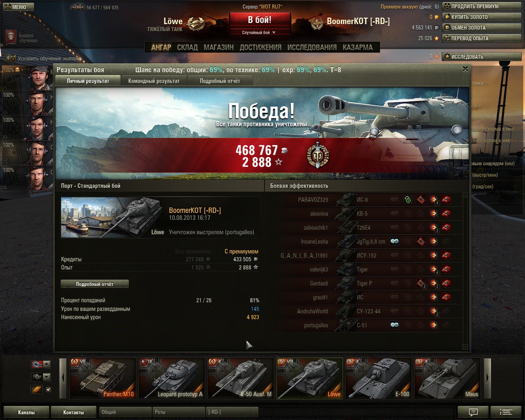Image resolution: width=525 pixels, height=420 pixels.
Task: Click critical hit icon in Gentas8 row
Action: 421,283
